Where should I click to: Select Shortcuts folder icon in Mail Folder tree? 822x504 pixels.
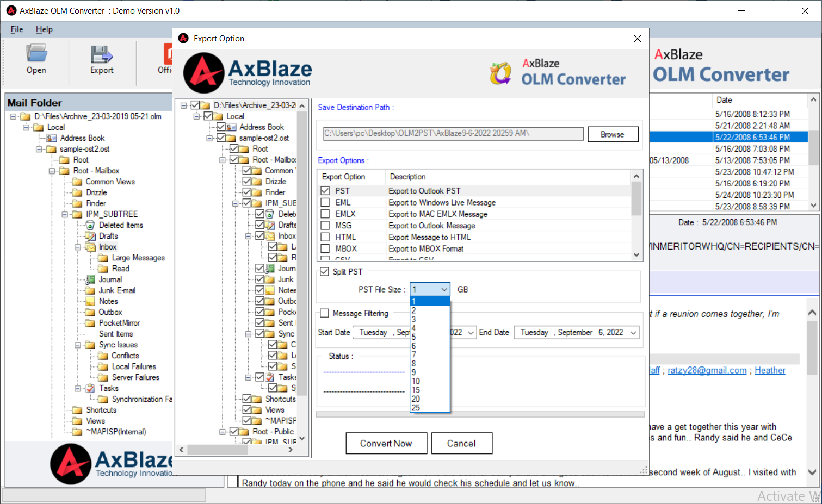pyautogui.click(x=77, y=410)
